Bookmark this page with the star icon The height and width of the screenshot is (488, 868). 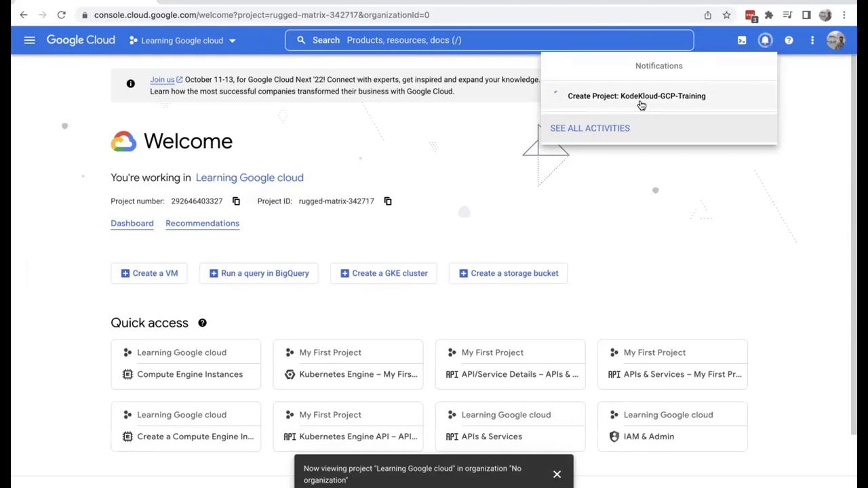(727, 15)
